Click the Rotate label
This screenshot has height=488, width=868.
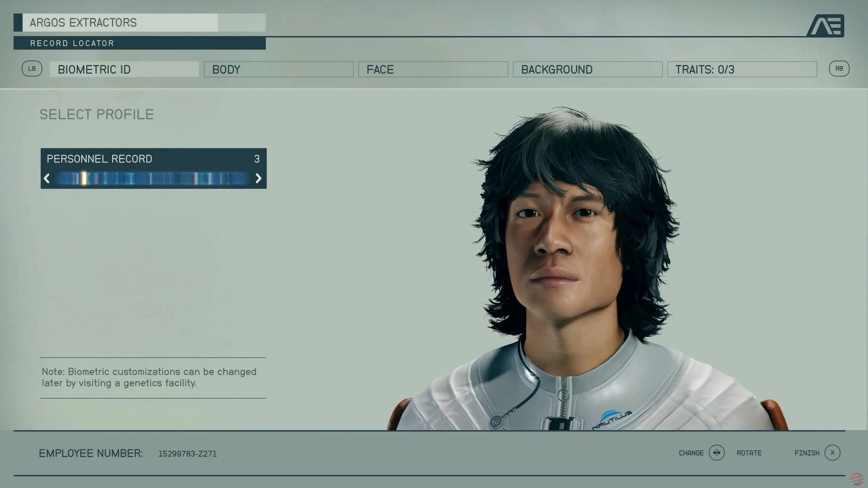(749, 453)
